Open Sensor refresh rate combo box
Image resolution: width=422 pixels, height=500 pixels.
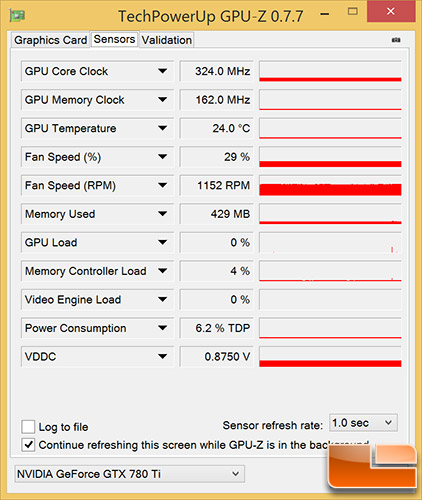coord(363,423)
